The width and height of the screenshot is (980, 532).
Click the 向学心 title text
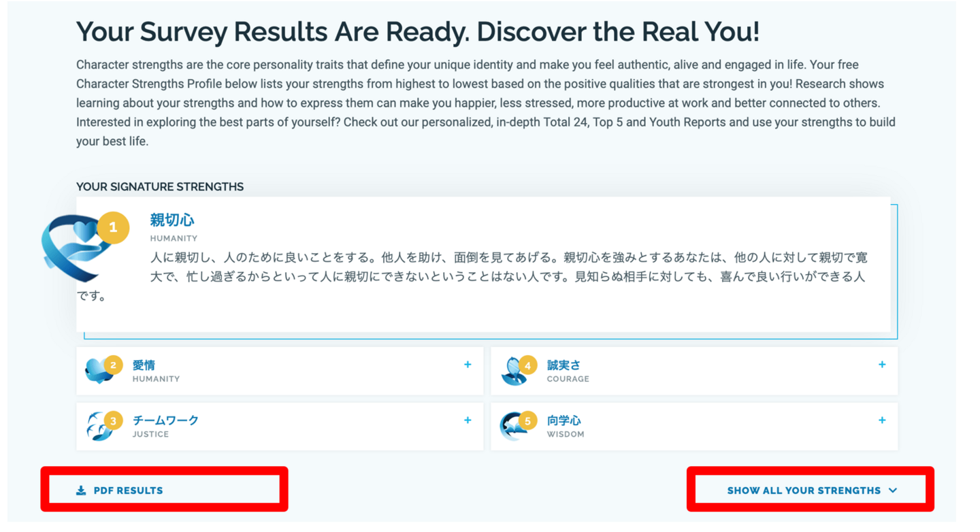pos(563,420)
